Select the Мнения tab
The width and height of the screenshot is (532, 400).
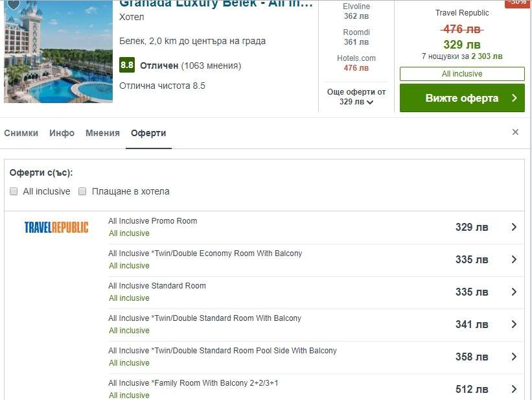(x=102, y=133)
